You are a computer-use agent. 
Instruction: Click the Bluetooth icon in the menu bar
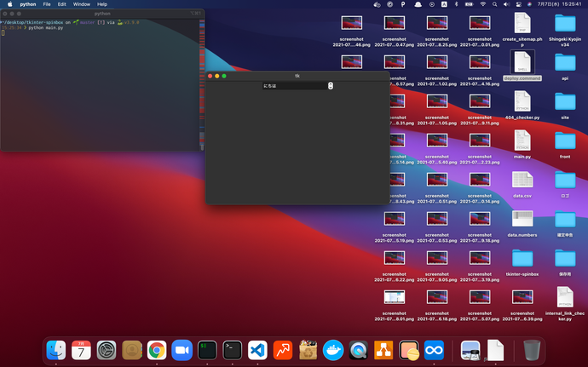pyautogui.click(x=457, y=4)
